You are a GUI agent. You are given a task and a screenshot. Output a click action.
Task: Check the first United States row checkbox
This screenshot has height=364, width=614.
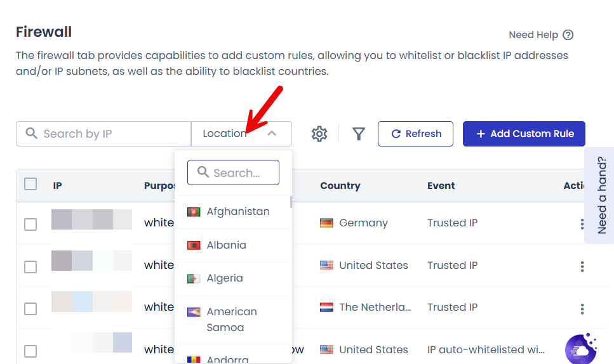pyautogui.click(x=30, y=266)
